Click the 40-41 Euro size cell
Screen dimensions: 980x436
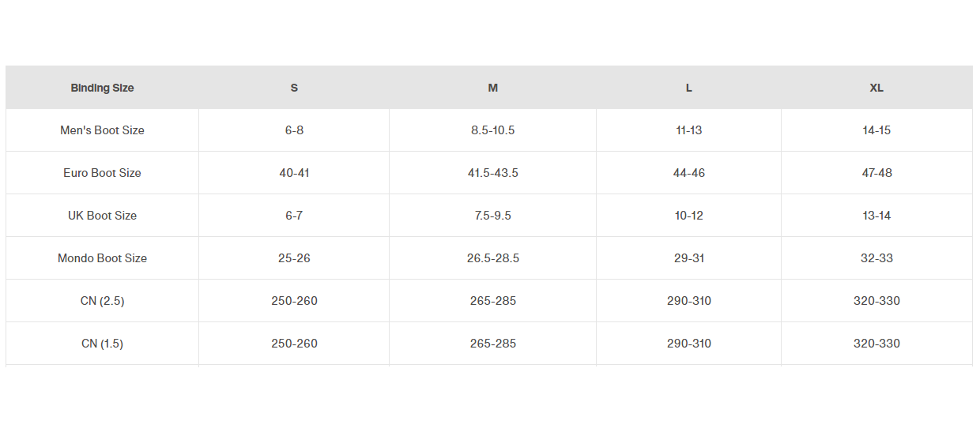(x=294, y=173)
